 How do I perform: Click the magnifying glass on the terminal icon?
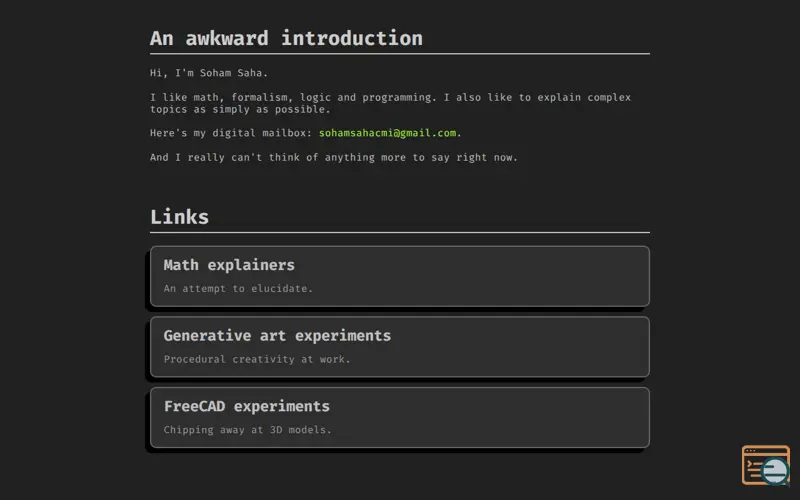tap(775, 472)
